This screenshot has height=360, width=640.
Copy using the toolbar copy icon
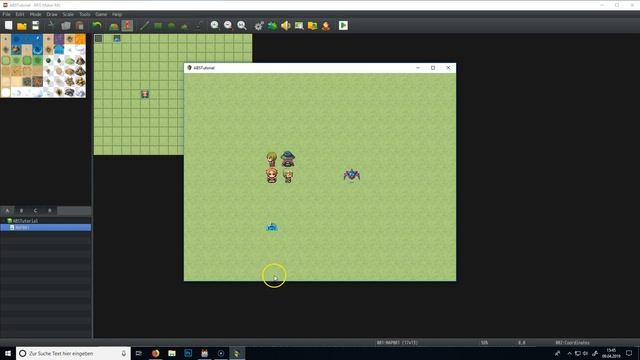click(x=66, y=25)
